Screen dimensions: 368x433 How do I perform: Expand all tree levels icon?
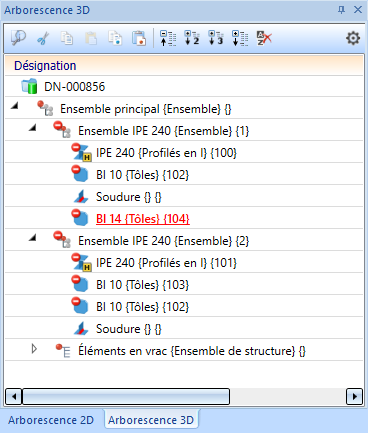pyautogui.click(x=240, y=38)
